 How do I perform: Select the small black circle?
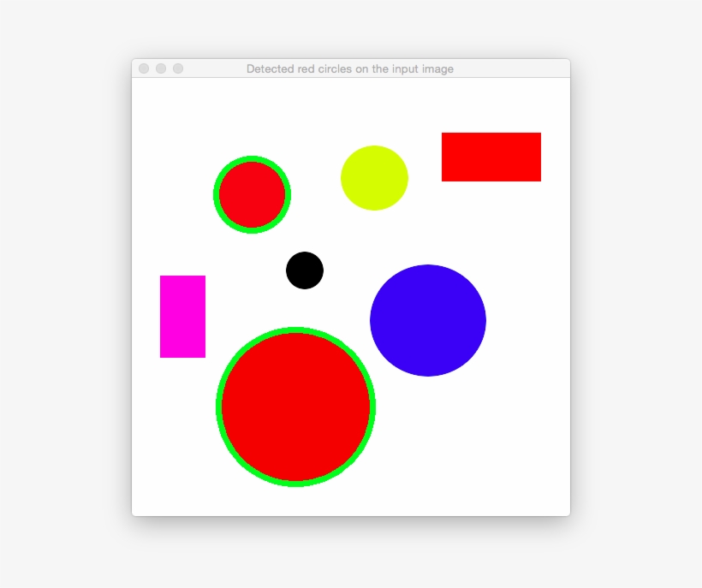click(304, 270)
